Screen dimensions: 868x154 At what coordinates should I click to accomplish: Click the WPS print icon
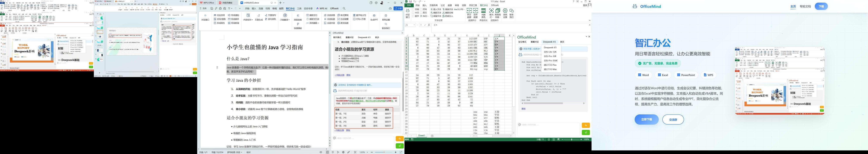tap(220, 8)
